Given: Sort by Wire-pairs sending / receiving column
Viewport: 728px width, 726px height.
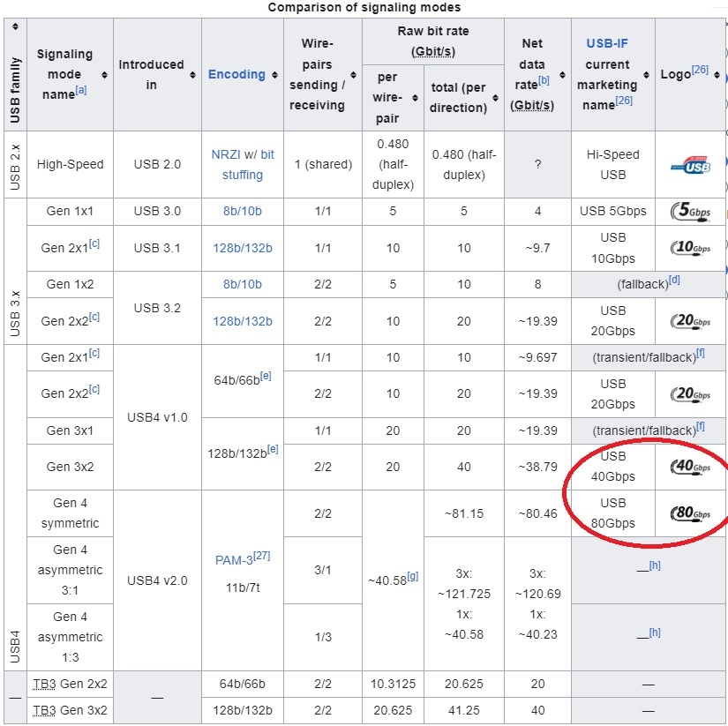Looking at the screenshot, I should pos(353,75).
